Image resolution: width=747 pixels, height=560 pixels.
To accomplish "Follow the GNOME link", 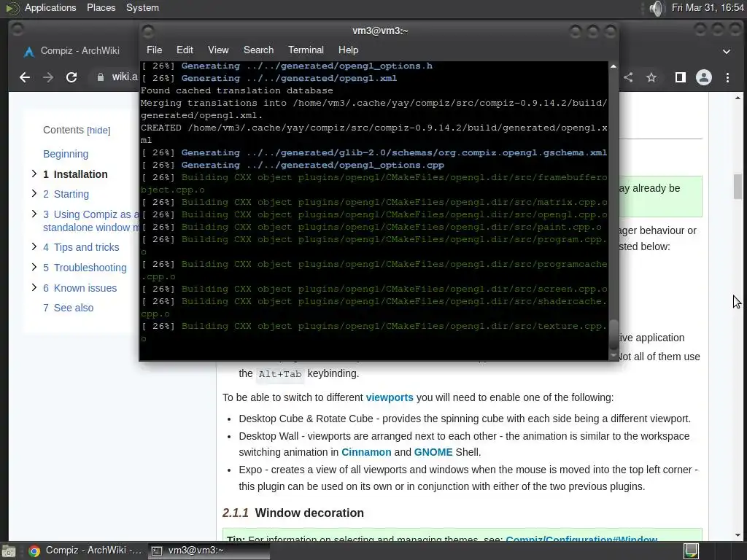I will tap(433, 452).
